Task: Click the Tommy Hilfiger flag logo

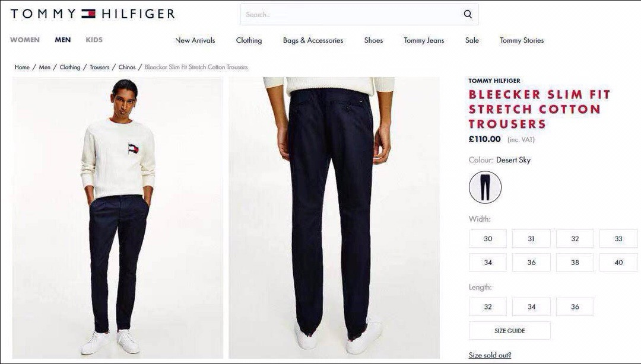Action: 88,14
